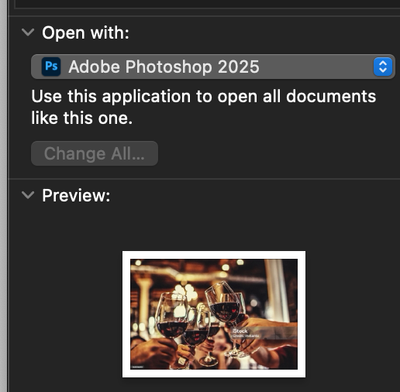Click the white border of preview image

tap(214, 255)
